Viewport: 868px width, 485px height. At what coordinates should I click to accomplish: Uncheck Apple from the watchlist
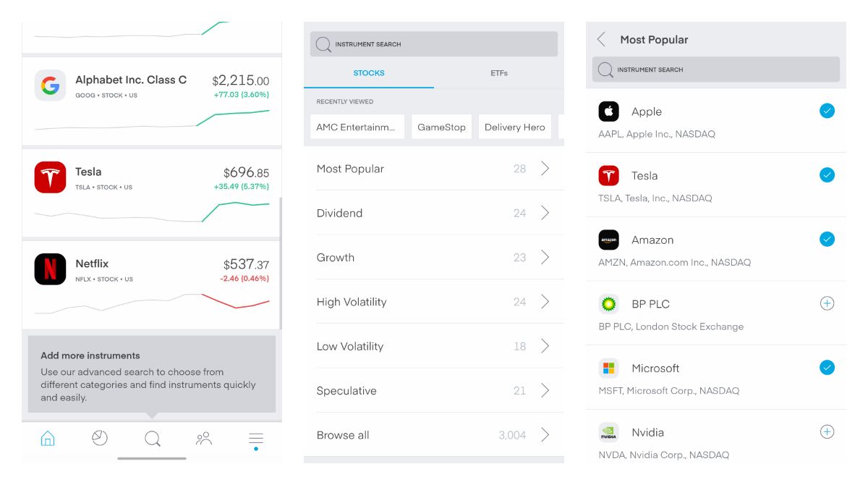tap(827, 111)
